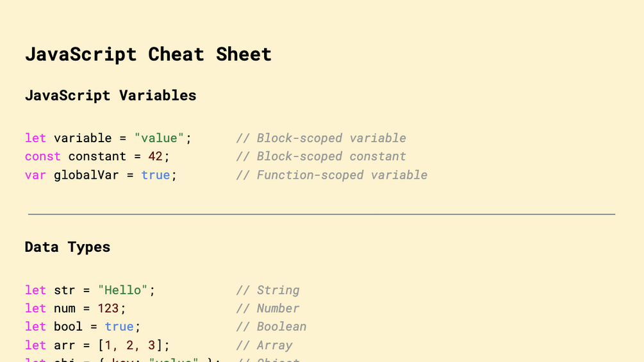Click the true value on the bool line
Viewport: 644px width, 362px height.
click(x=119, y=327)
